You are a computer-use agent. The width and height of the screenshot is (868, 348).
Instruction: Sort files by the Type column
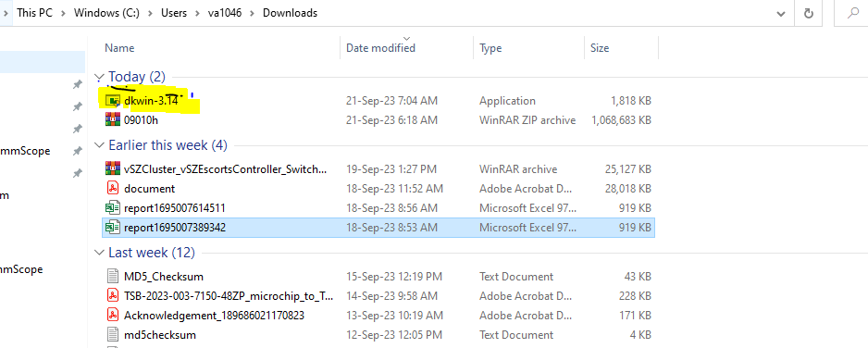click(x=490, y=48)
